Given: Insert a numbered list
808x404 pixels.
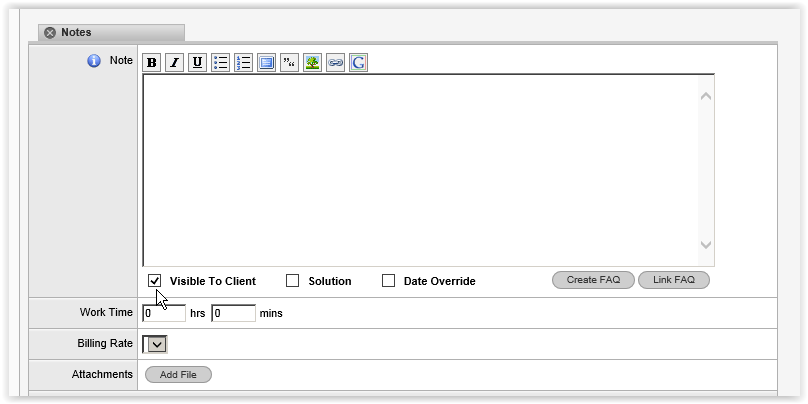Looking at the screenshot, I should tap(243, 63).
